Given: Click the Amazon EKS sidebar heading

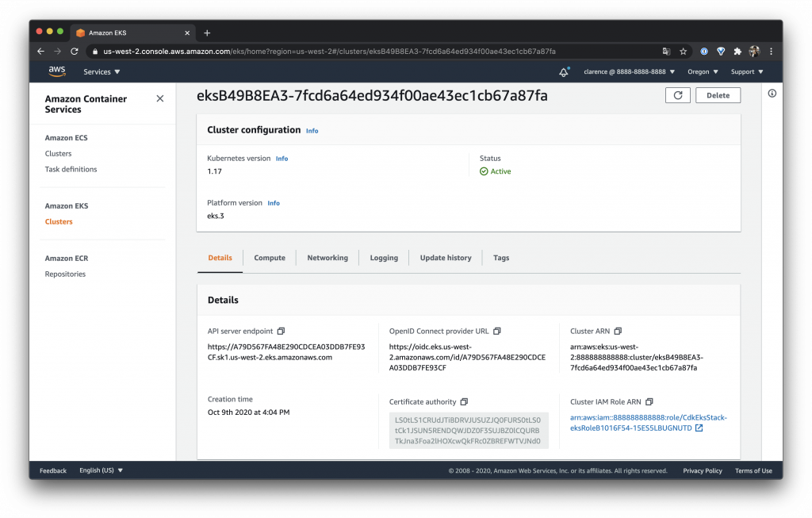Looking at the screenshot, I should pos(67,205).
